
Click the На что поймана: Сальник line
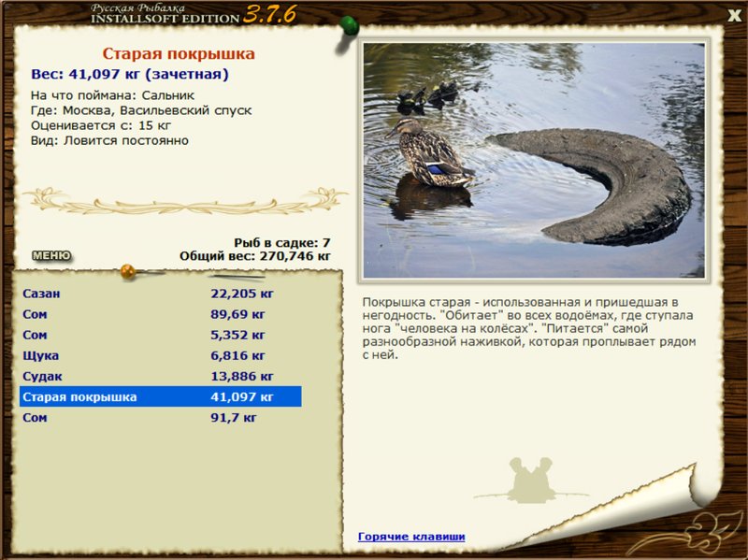coord(112,95)
